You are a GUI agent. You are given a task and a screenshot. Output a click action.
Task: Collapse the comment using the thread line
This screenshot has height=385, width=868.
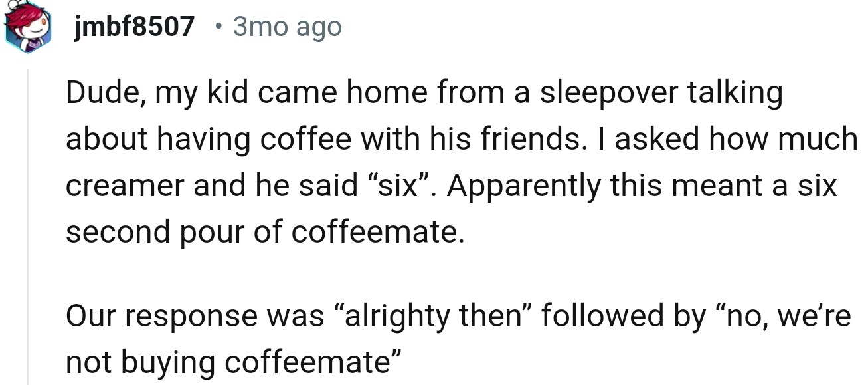tap(28, 226)
